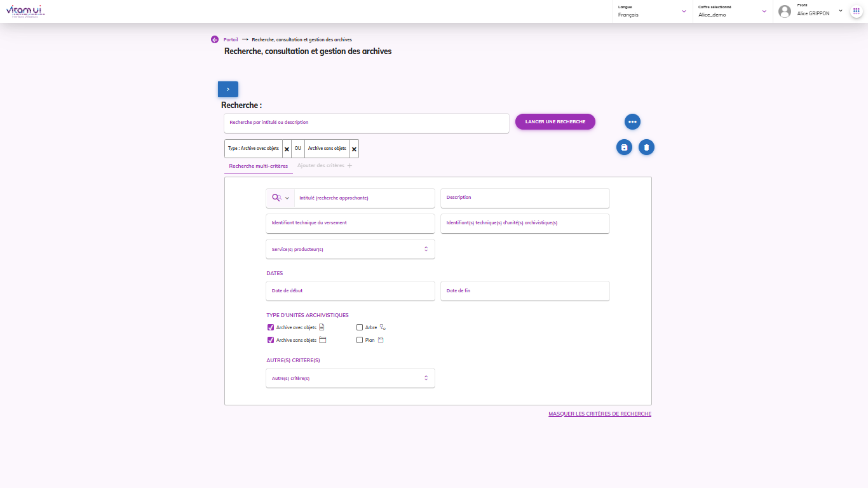Screen dimensions: 868x488
Task: Click the trash icon to clear criteria
Action: (x=646, y=147)
